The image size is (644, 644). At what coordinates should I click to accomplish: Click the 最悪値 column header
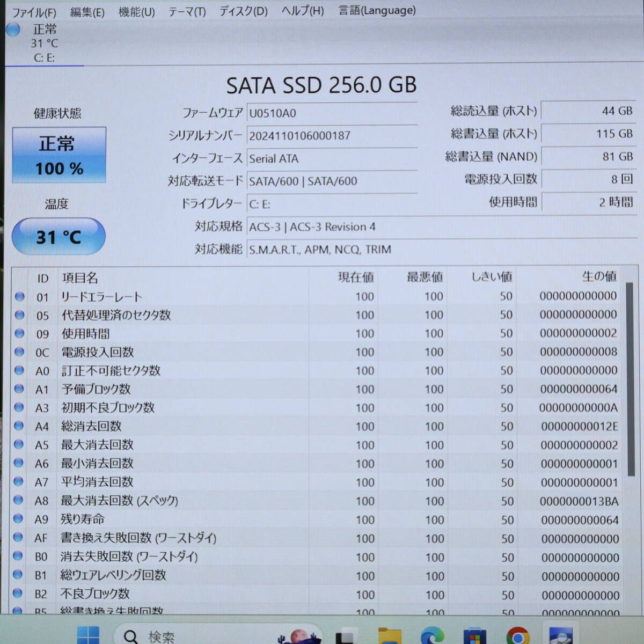pyautogui.click(x=425, y=277)
